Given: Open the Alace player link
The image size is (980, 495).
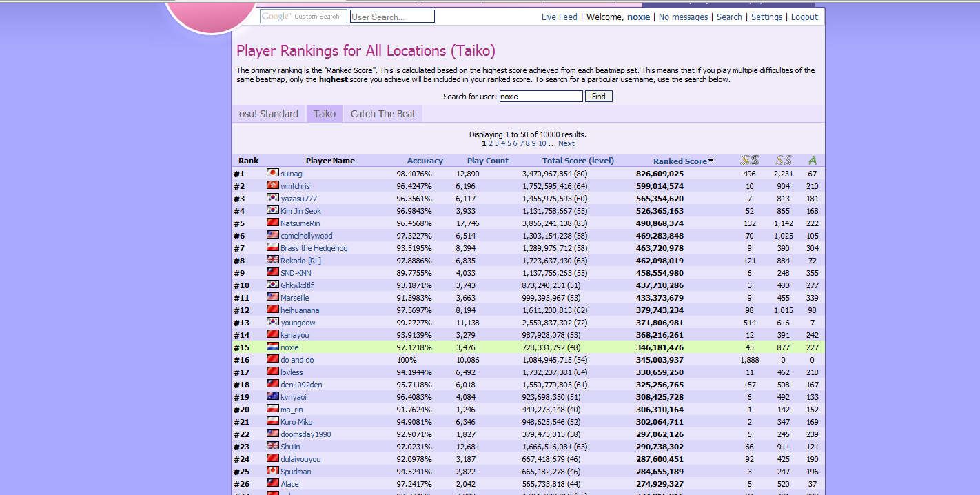Looking at the screenshot, I should (x=289, y=484).
